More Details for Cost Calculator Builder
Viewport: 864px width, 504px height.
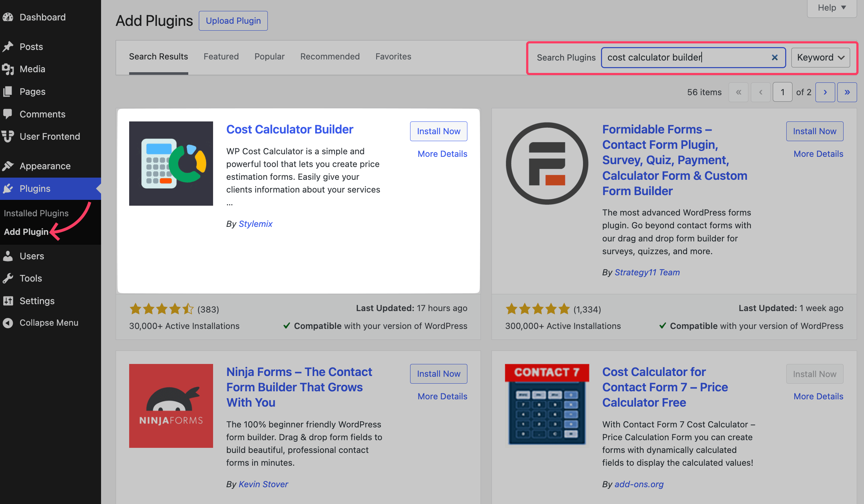coord(442,154)
